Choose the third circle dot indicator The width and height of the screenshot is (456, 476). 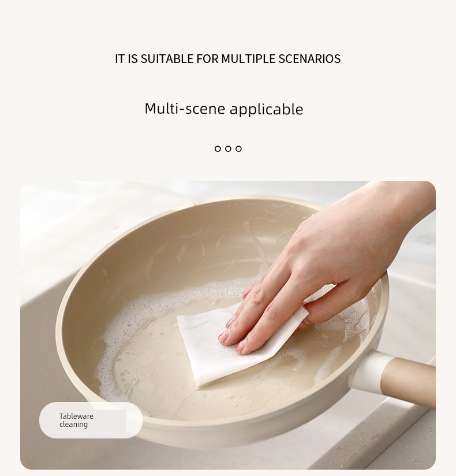pyautogui.click(x=239, y=149)
